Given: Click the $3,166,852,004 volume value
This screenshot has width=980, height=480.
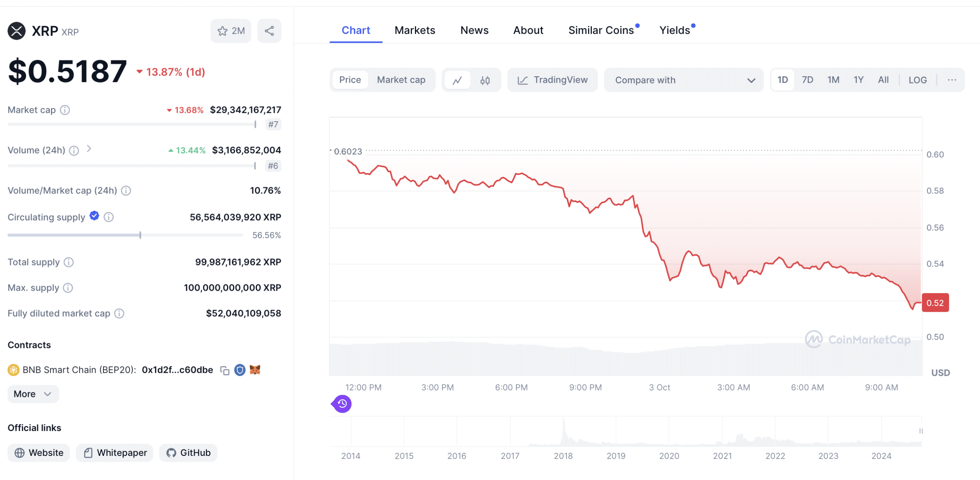Looking at the screenshot, I should point(247,150).
